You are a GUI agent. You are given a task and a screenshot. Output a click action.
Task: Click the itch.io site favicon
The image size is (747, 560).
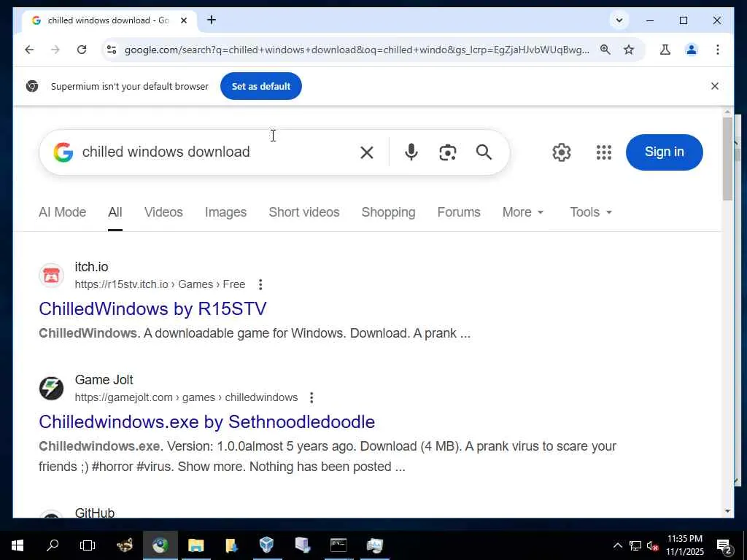point(51,276)
